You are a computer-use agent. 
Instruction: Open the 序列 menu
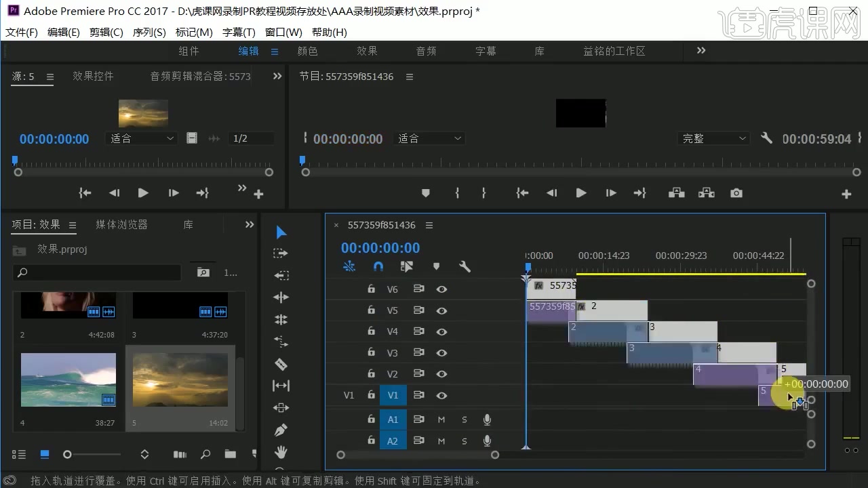point(149,32)
